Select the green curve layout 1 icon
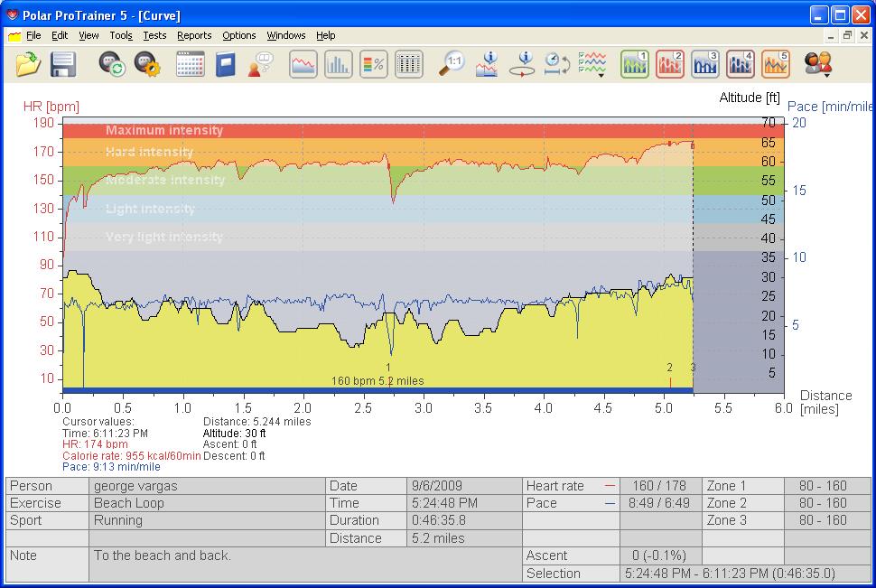The image size is (876, 588). (635, 64)
